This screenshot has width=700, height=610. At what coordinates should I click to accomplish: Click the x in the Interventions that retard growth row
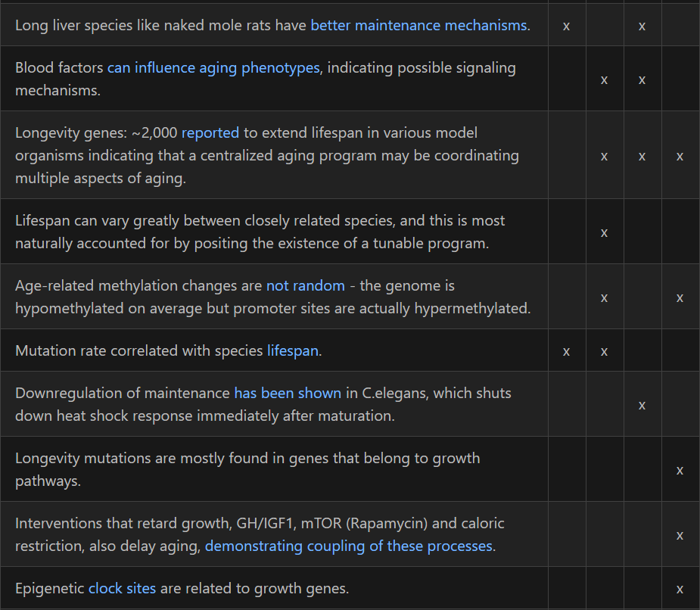coord(680,535)
